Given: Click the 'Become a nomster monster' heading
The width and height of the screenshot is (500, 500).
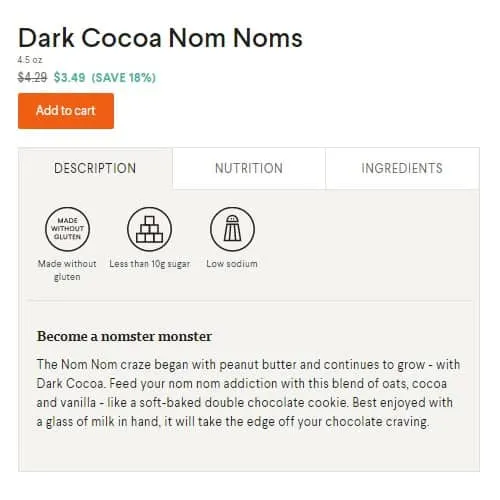Looking at the screenshot, I should 124,336.
